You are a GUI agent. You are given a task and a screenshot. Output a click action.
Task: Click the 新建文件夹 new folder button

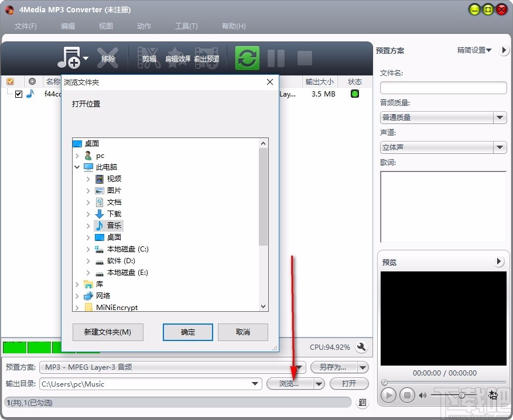pyautogui.click(x=108, y=332)
